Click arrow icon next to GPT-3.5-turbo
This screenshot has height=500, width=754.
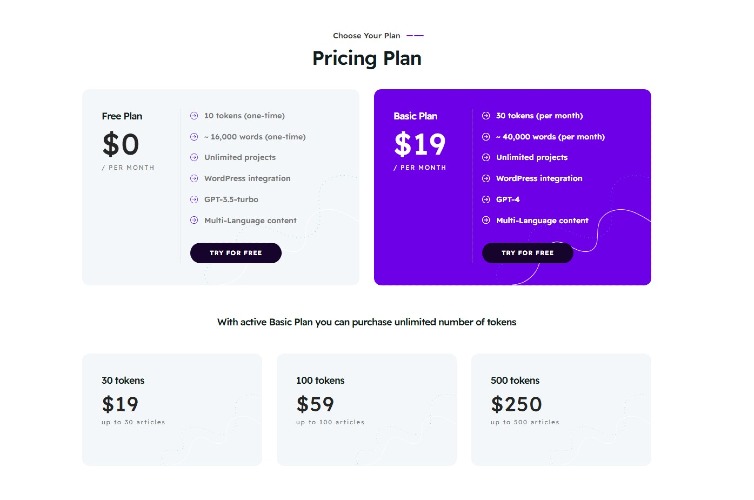coord(193,199)
